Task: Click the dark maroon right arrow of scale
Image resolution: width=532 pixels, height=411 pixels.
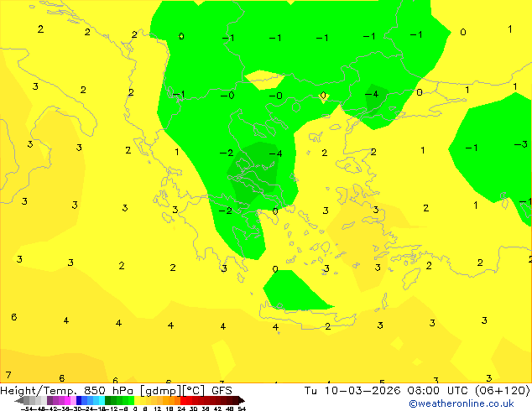Action: point(242,401)
